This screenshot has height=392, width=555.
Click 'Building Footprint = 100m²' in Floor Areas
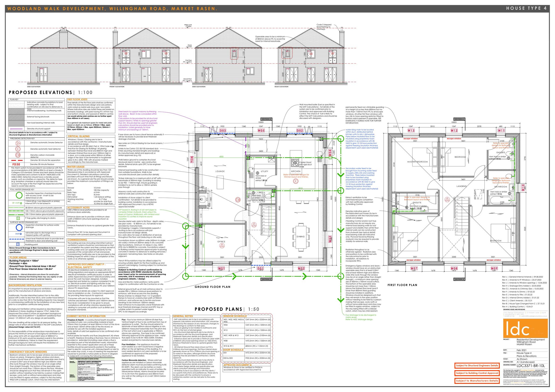pyautogui.click(x=24, y=261)
